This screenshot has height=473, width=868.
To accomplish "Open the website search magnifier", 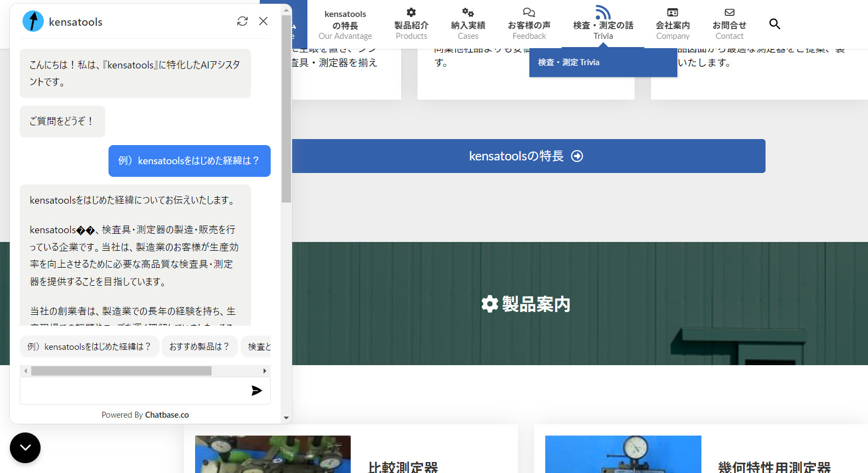I will (x=774, y=24).
